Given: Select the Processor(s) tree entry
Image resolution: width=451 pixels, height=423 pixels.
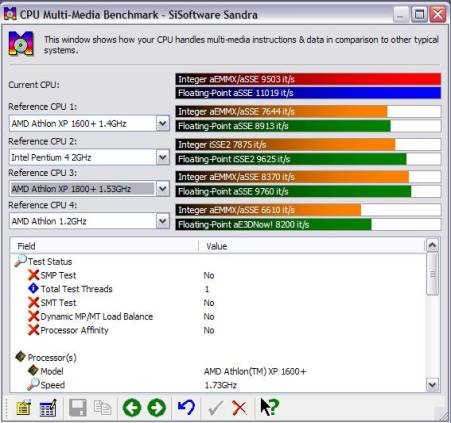Looking at the screenshot, I should (52, 358).
